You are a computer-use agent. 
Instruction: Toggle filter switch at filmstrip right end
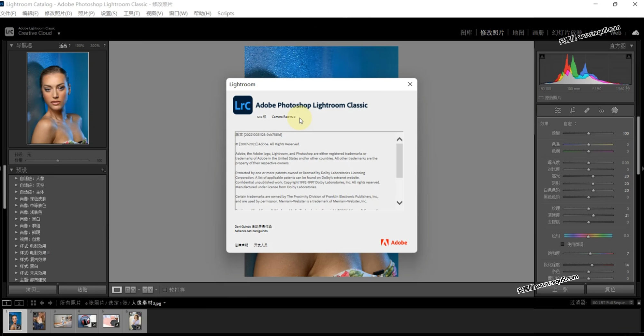pyautogui.click(x=639, y=303)
